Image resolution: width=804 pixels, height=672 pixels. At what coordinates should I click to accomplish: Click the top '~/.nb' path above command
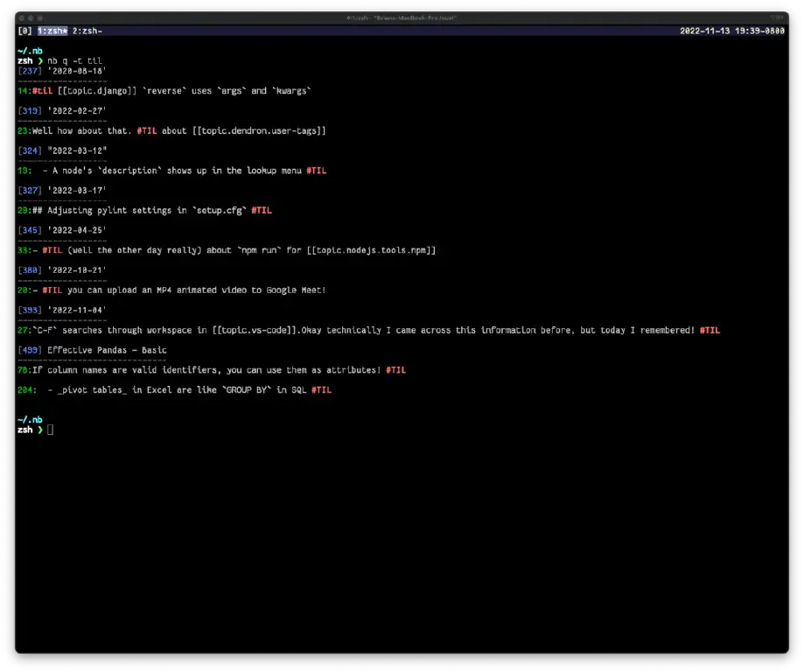click(30, 51)
